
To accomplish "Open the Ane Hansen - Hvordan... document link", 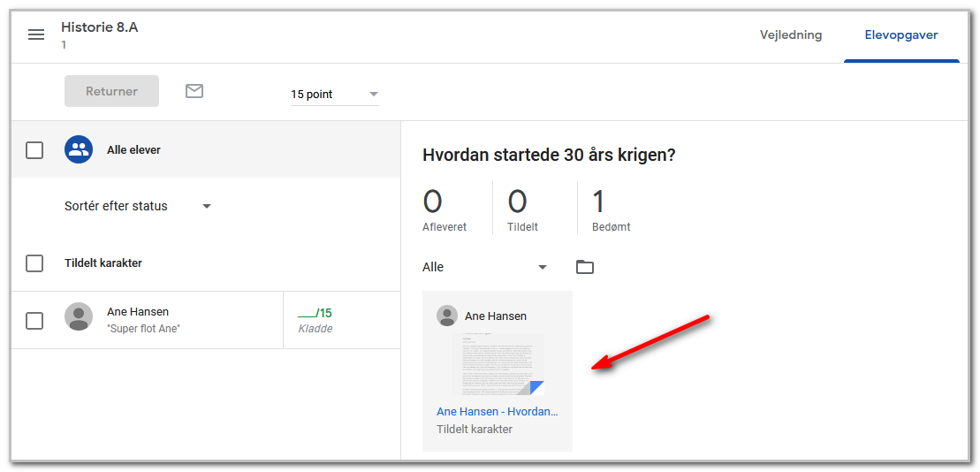I will coord(497,411).
